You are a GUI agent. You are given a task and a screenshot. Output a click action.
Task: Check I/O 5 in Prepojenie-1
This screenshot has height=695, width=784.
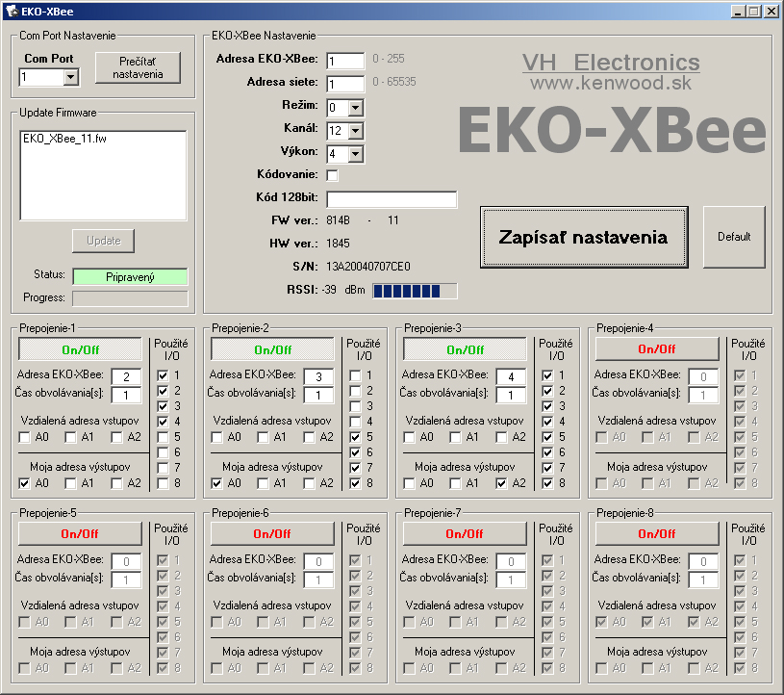[x=163, y=437]
